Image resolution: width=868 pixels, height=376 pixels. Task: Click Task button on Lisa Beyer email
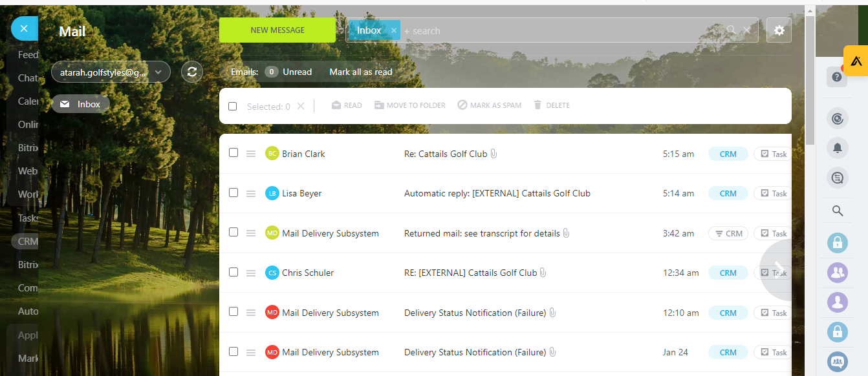coord(773,194)
